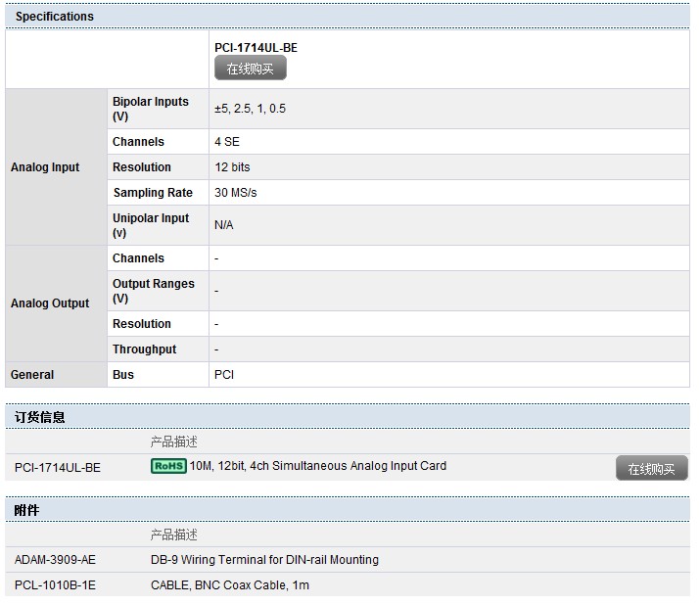Click 10M, 12bit, 4ch Simultaneous Analog Input Card text

pyautogui.click(x=318, y=466)
